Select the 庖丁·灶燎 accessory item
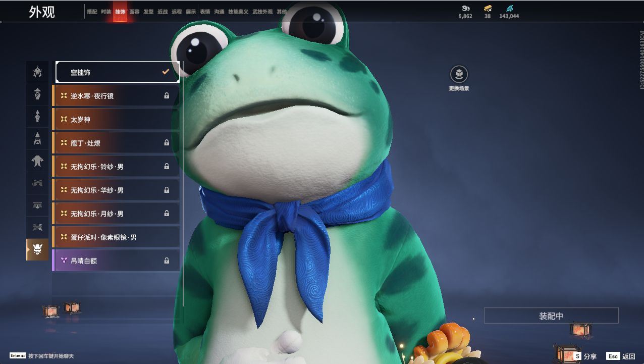This screenshot has width=644, height=364. pyautogui.click(x=116, y=143)
